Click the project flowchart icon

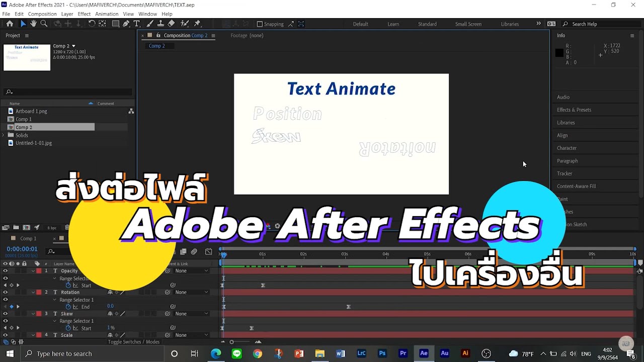[x=131, y=111]
